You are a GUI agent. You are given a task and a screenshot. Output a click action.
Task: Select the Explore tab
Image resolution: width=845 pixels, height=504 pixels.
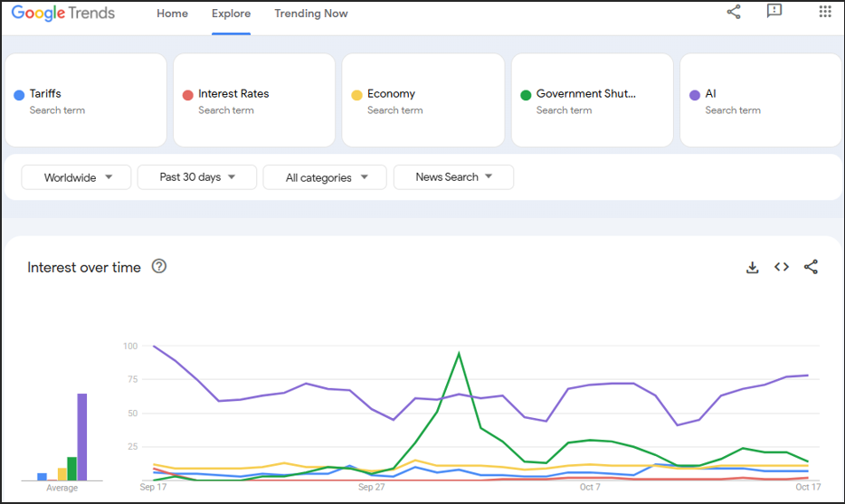232,14
